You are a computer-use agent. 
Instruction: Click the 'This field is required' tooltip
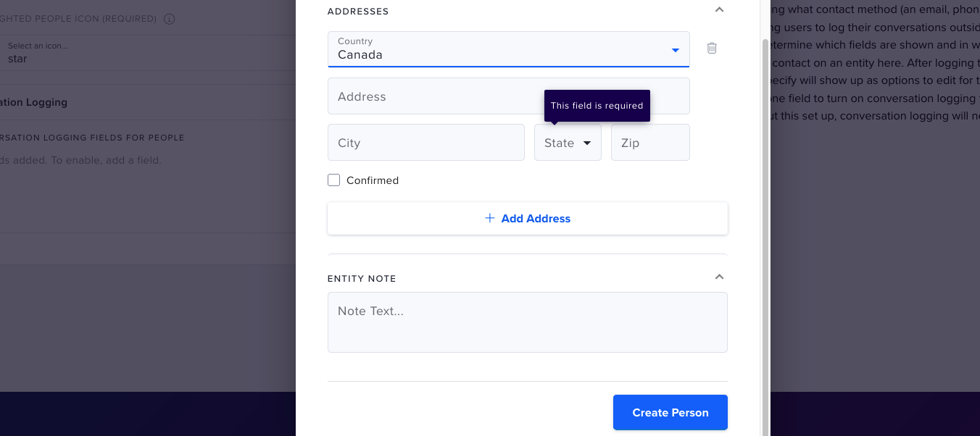click(597, 106)
